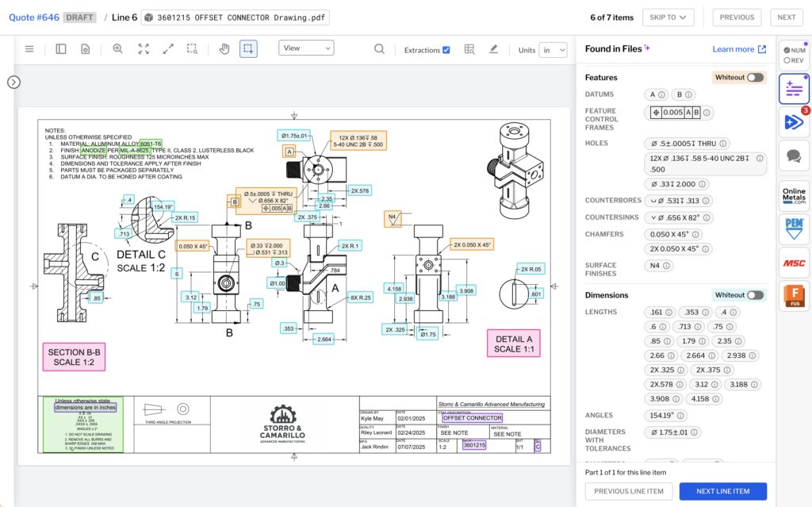Open the blue arrow sidebar icon with badge

[794, 122]
